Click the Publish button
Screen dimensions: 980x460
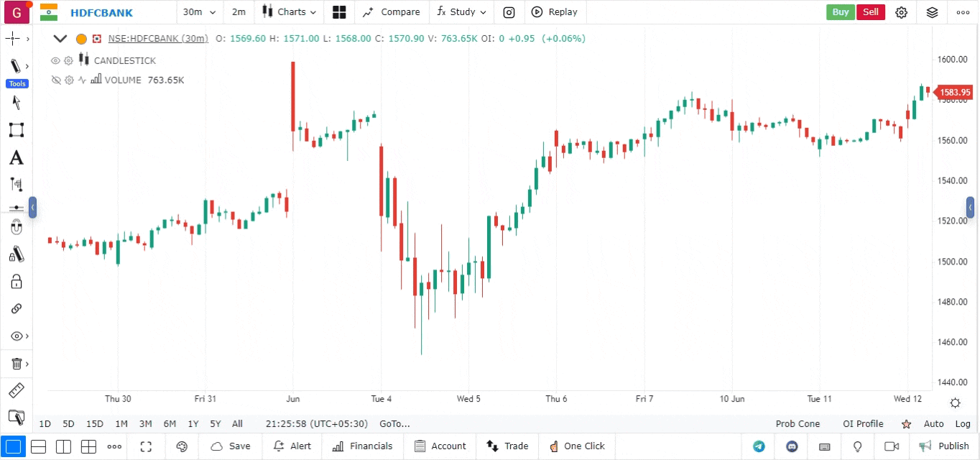[944, 446]
